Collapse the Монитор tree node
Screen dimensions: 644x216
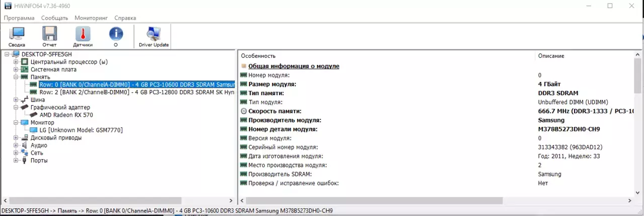(16, 122)
